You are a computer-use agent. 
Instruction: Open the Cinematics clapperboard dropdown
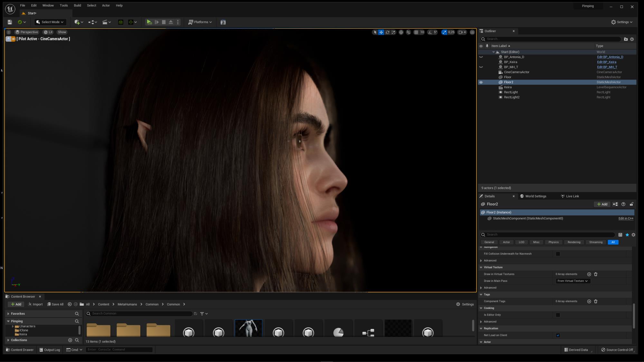point(107,22)
